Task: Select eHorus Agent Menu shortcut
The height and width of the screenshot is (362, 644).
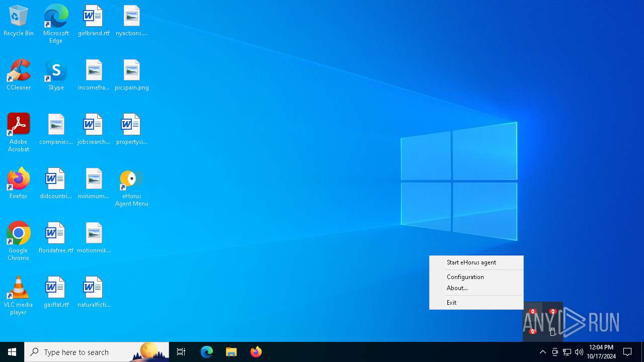Action: click(131, 187)
